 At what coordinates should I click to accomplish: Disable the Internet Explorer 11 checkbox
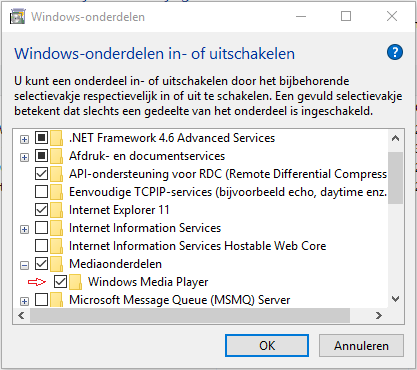click(x=41, y=210)
